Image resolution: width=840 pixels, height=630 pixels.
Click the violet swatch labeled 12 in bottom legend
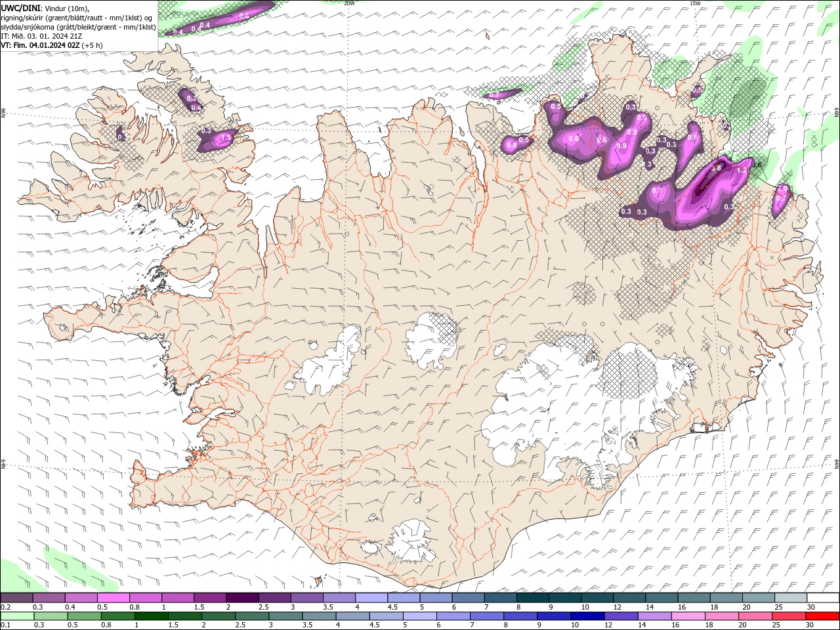click(x=620, y=616)
